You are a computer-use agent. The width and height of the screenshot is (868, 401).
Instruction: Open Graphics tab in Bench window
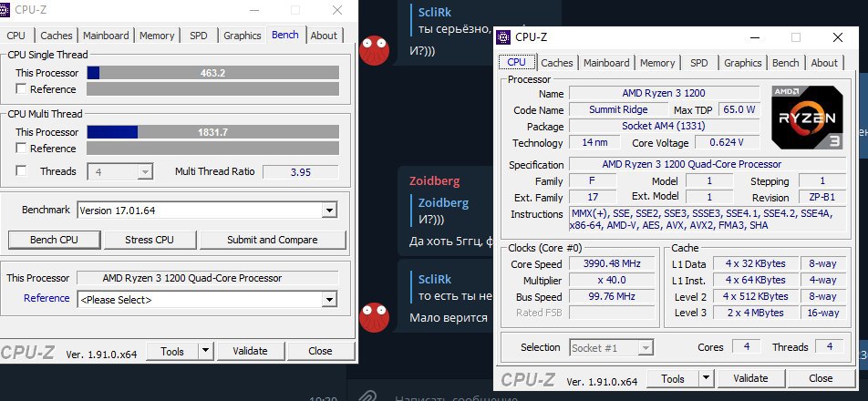(242, 36)
